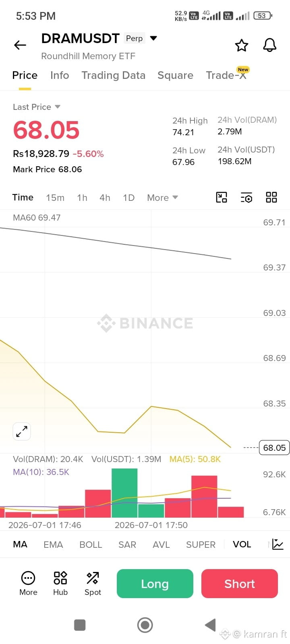290x644 pixels.
Task: Tap the red Short button
Action: 240,584
